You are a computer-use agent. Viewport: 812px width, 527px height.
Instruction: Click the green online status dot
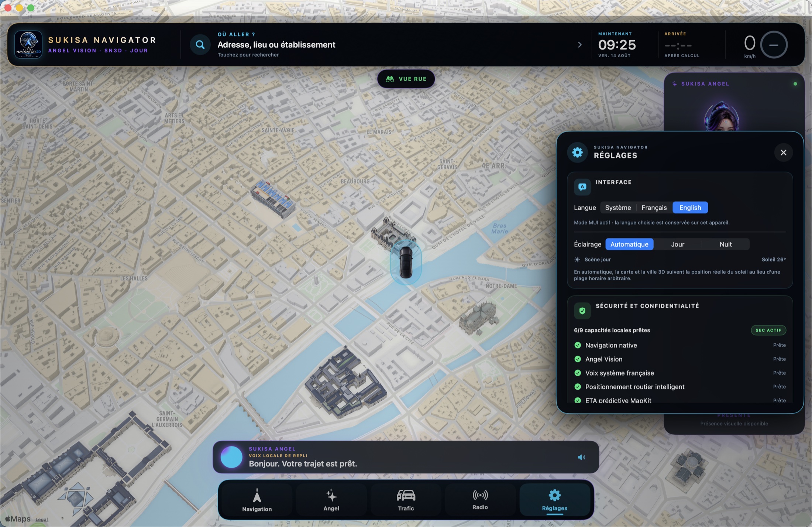click(x=795, y=84)
